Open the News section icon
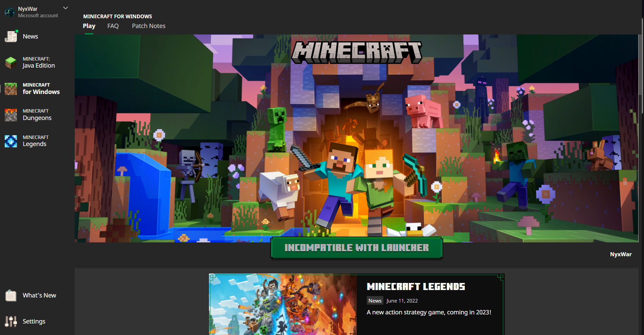 (x=11, y=36)
